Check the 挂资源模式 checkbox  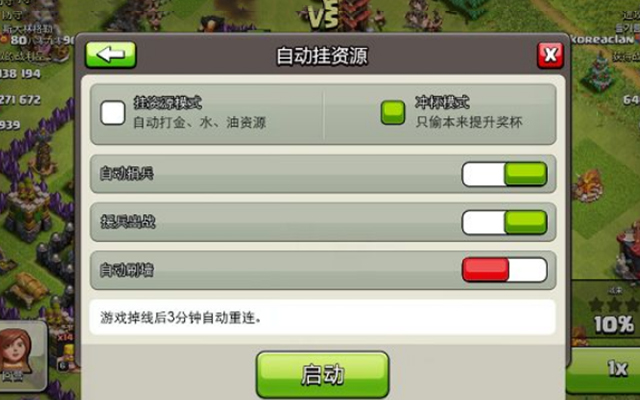113,113
